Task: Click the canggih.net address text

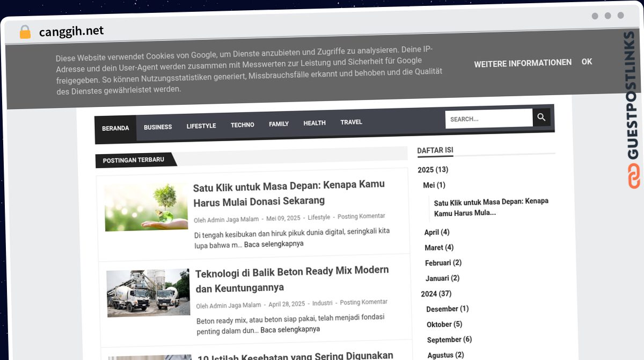Action: (x=71, y=32)
